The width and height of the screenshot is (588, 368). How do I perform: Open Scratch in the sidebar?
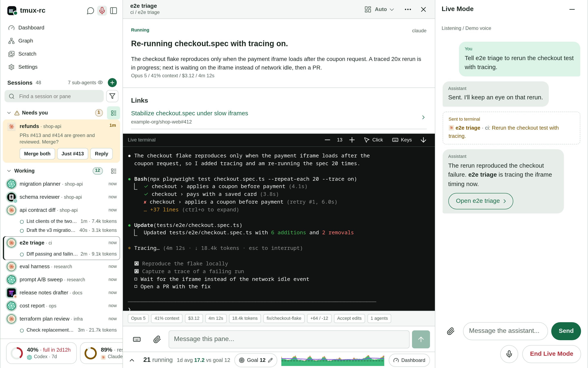[61, 54]
